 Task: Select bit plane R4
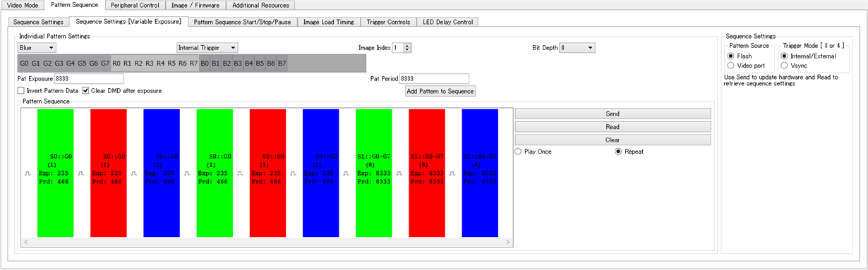[x=161, y=63]
